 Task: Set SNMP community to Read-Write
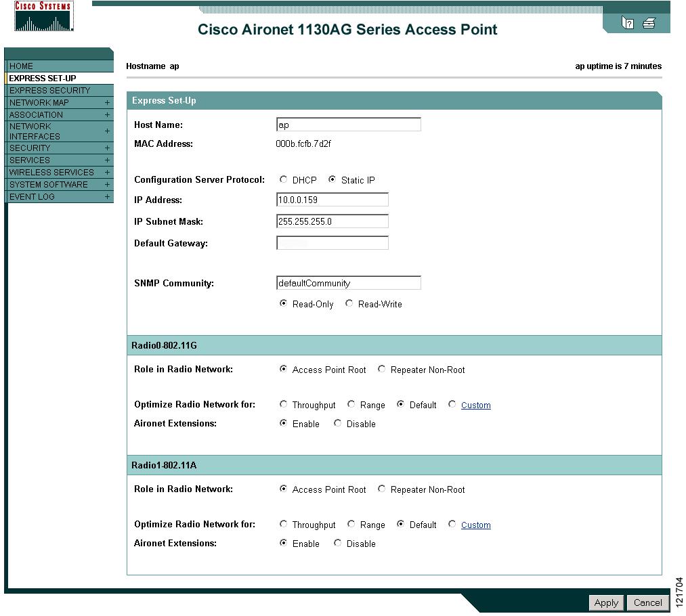[x=349, y=303]
